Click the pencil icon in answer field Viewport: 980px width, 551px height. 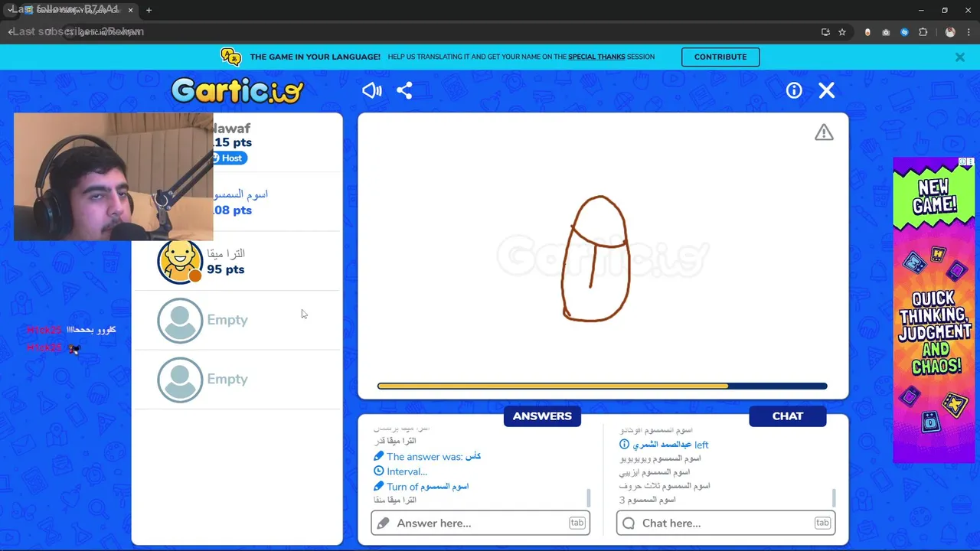pyautogui.click(x=383, y=523)
